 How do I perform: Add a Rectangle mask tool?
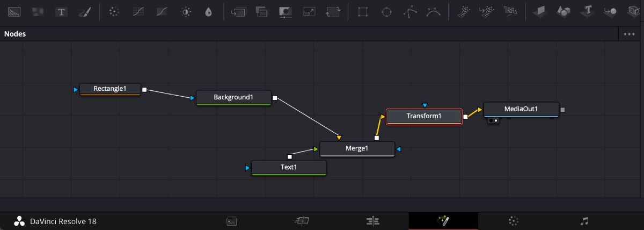click(363, 11)
